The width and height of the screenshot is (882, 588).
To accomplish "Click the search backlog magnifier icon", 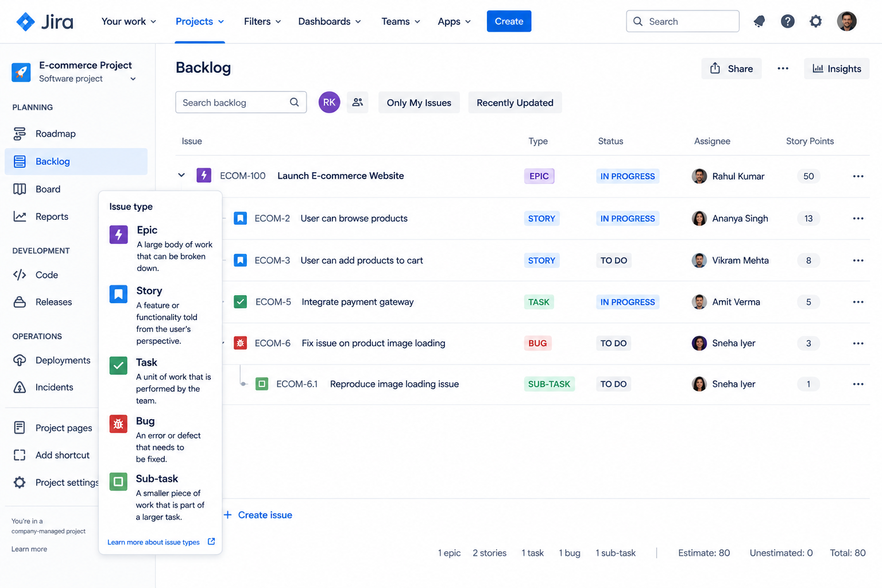I will point(295,102).
